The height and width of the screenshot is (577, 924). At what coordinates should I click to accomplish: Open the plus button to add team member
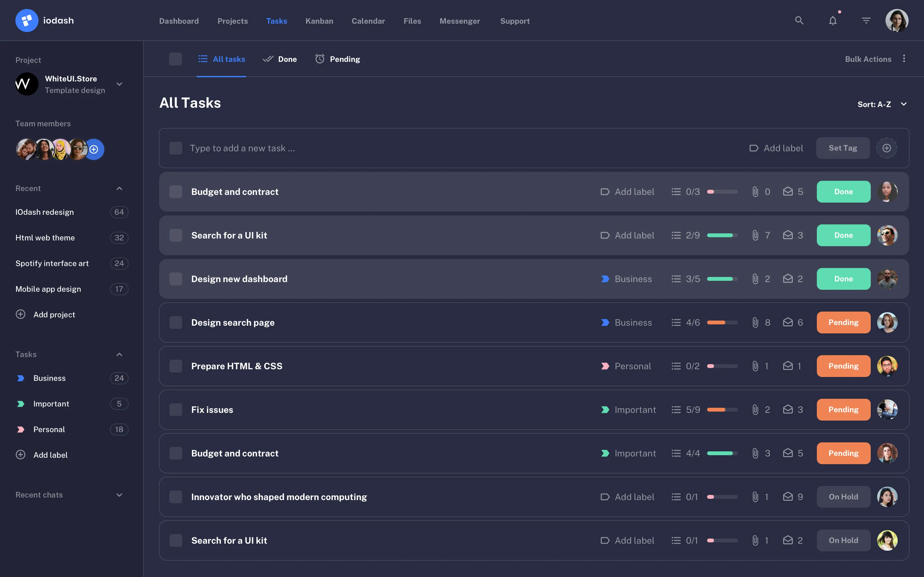(x=94, y=149)
